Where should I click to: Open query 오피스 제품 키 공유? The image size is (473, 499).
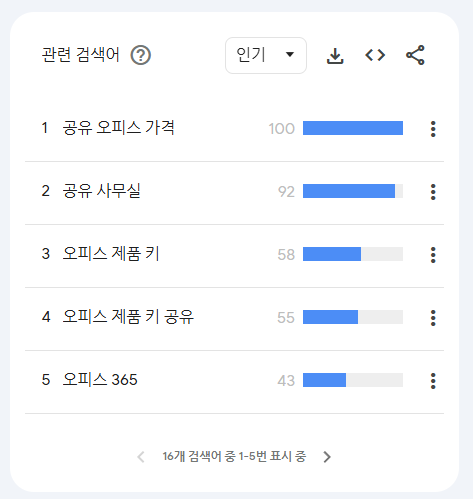(128, 317)
